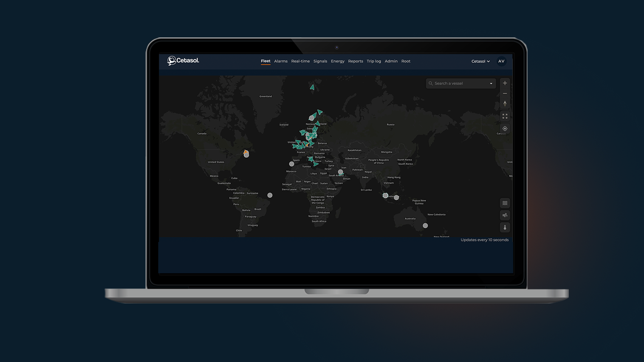
Task: Navigate to the Energy tab
Action: pyautogui.click(x=338, y=61)
